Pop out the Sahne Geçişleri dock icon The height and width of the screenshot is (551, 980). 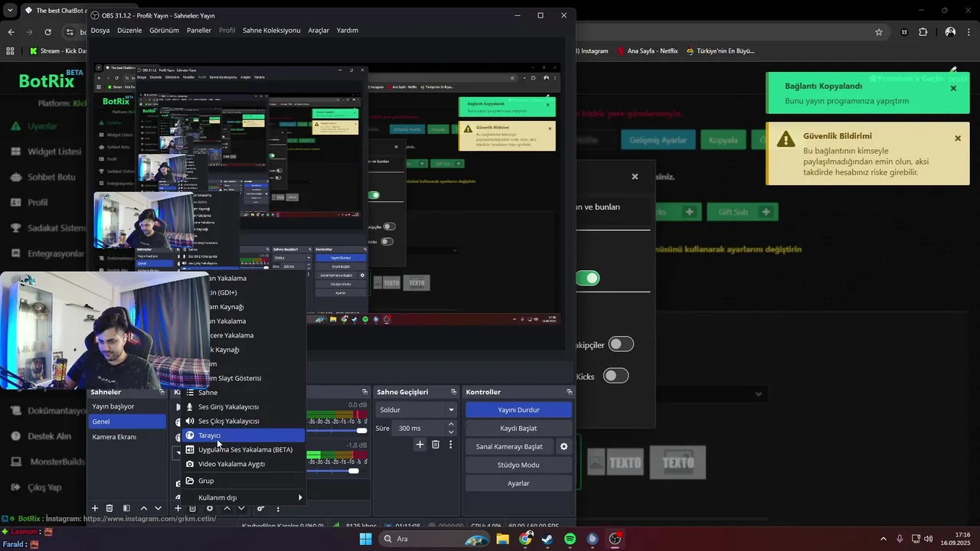click(453, 392)
